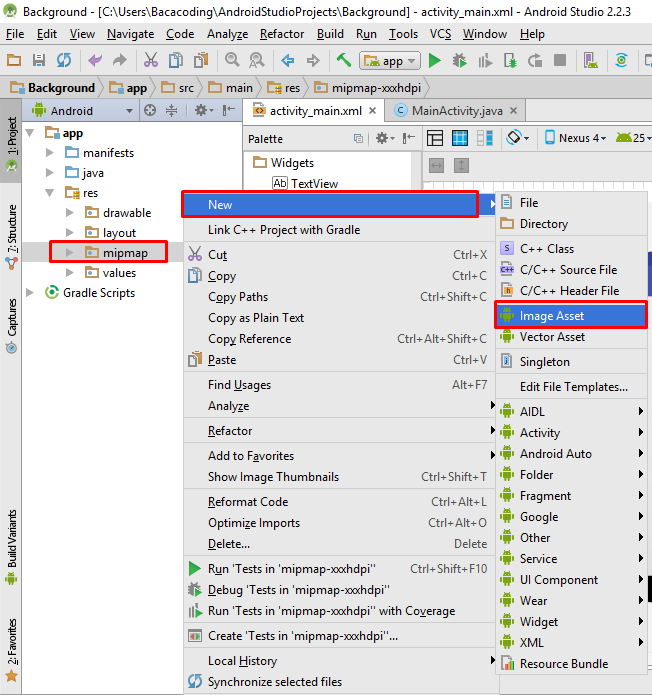
Task: Choose Vector Asset in the submenu
Action: coord(571,337)
